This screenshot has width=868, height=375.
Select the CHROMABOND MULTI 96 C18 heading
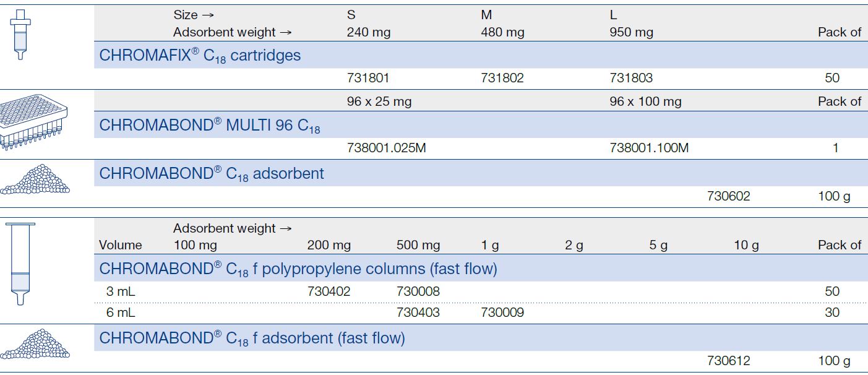210,126
